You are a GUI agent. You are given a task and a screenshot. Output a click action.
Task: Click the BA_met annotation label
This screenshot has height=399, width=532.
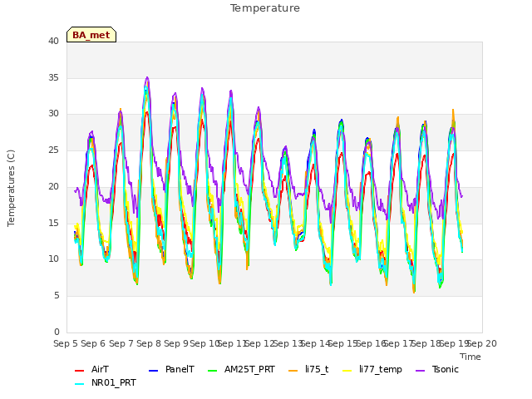point(91,35)
